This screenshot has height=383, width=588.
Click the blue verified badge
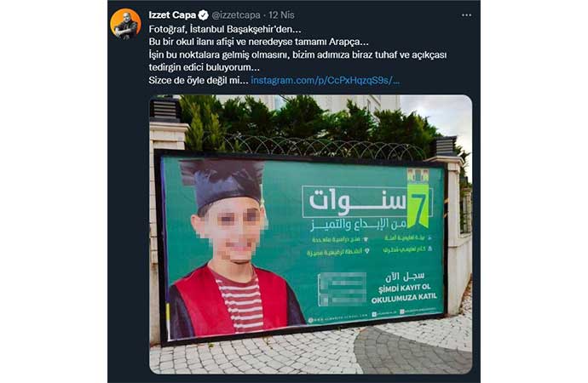tap(204, 15)
